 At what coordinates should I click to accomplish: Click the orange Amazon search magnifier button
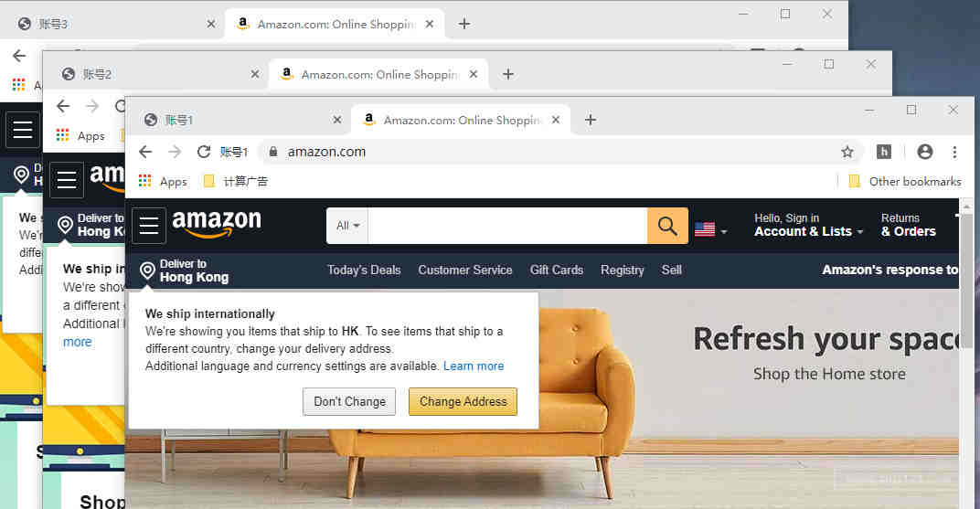(666, 226)
